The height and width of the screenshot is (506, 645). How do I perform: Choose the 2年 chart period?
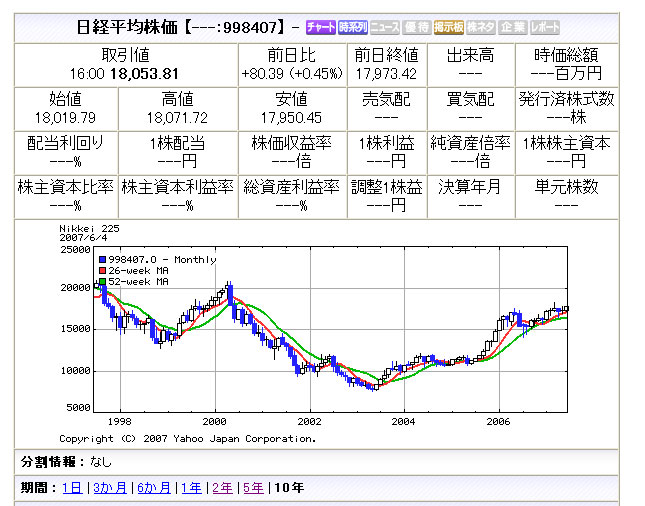pyautogui.click(x=222, y=488)
